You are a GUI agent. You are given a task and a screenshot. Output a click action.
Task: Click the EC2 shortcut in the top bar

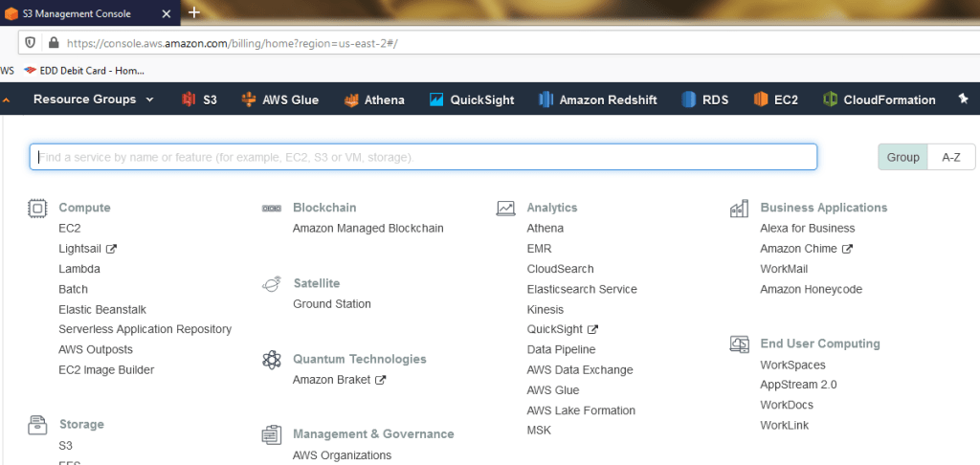[775, 100]
